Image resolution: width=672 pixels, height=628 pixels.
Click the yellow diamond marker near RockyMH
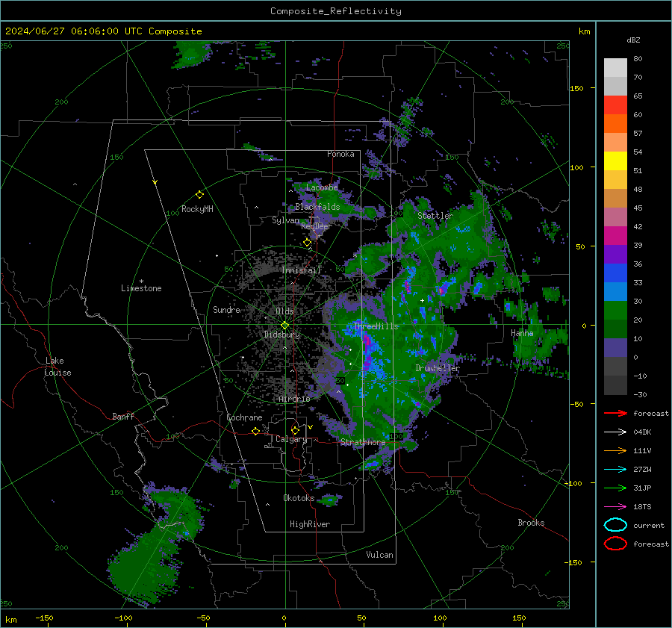point(199,195)
